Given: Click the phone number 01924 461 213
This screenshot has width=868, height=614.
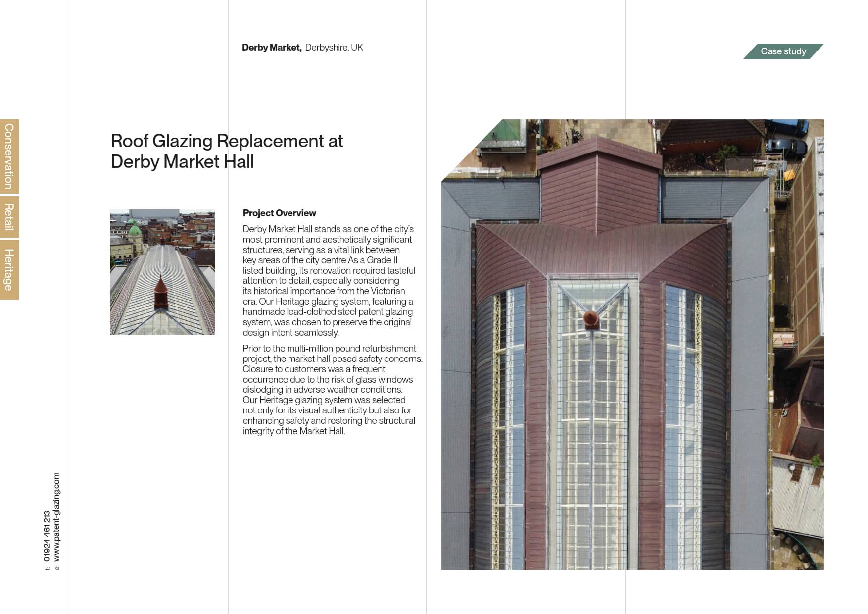Looking at the screenshot, I should pyautogui.click(x=47, y=536).
